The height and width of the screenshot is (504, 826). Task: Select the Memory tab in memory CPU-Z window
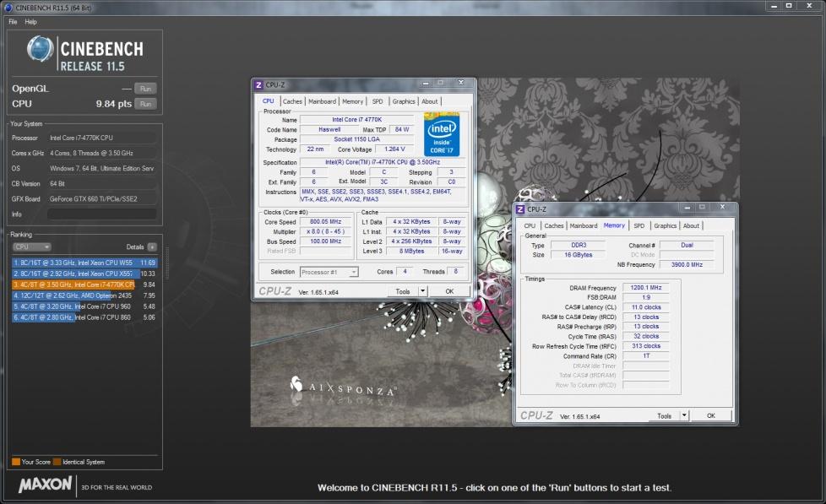[x=614, y=225]
